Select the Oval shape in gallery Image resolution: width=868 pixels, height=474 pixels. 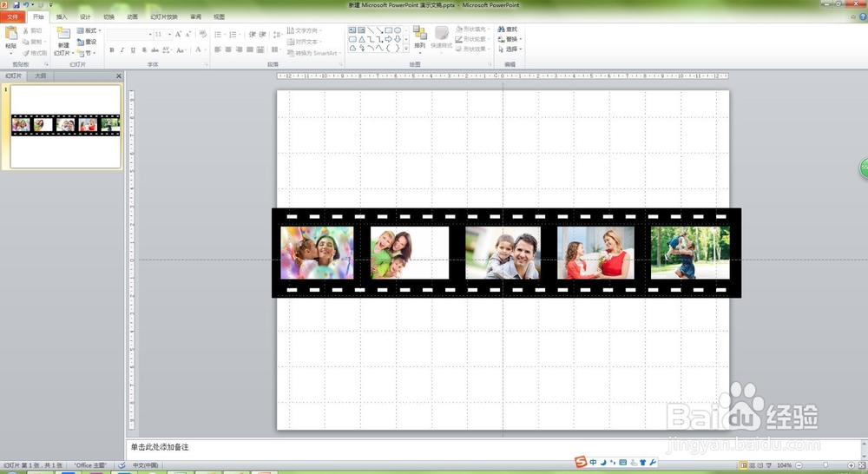click(x=397, y=30)
